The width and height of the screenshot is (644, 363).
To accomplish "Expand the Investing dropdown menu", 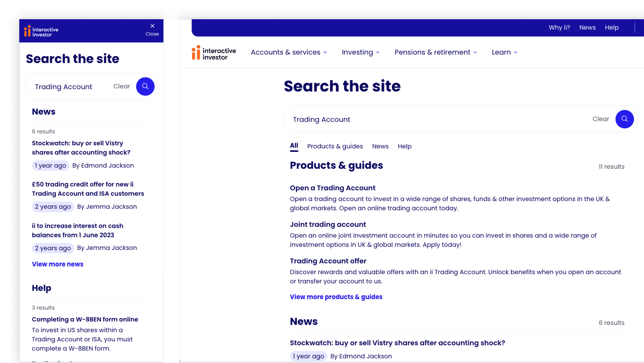I will pos(361,52).
